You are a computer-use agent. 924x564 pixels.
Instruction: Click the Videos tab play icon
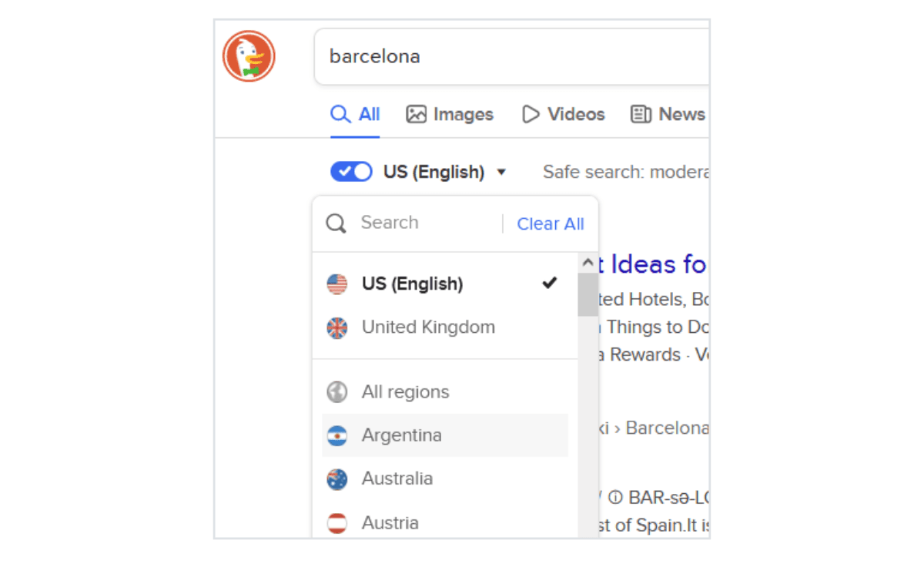pyautogui.click(x=531, y=115)
